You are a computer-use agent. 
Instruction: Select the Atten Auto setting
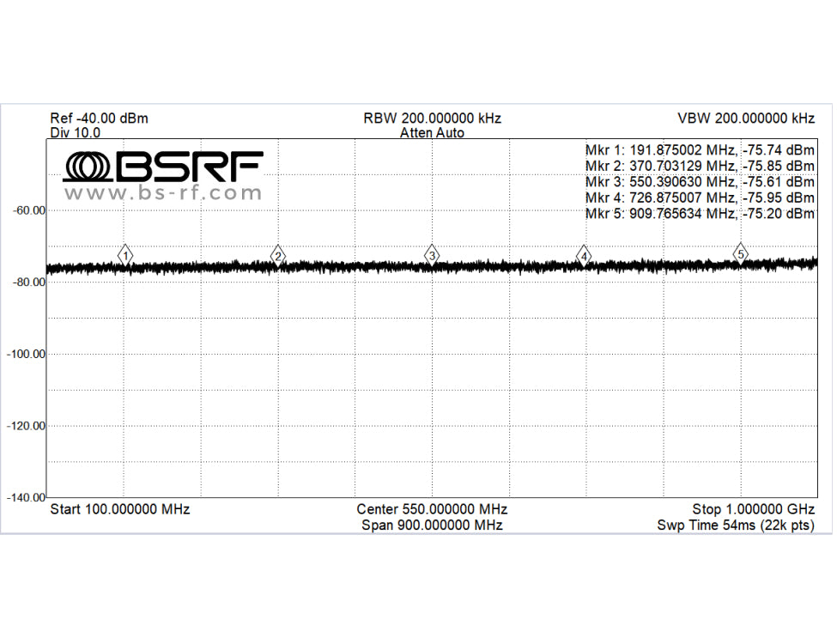432,133
